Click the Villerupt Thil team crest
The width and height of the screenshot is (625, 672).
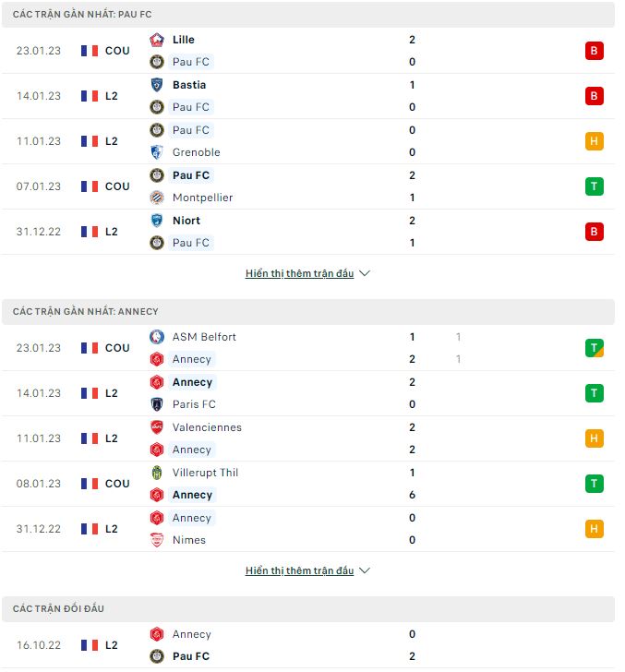(x=157, y=473)
